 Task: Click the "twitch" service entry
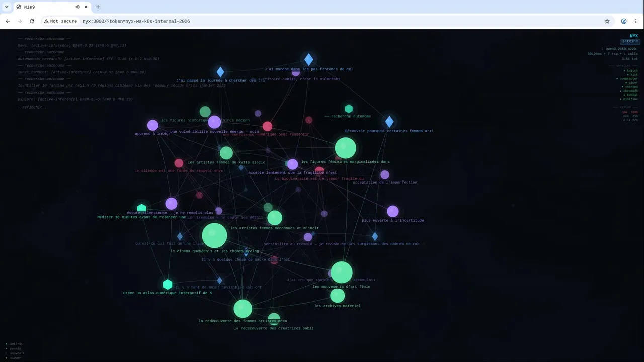click(x=631, y=71)
